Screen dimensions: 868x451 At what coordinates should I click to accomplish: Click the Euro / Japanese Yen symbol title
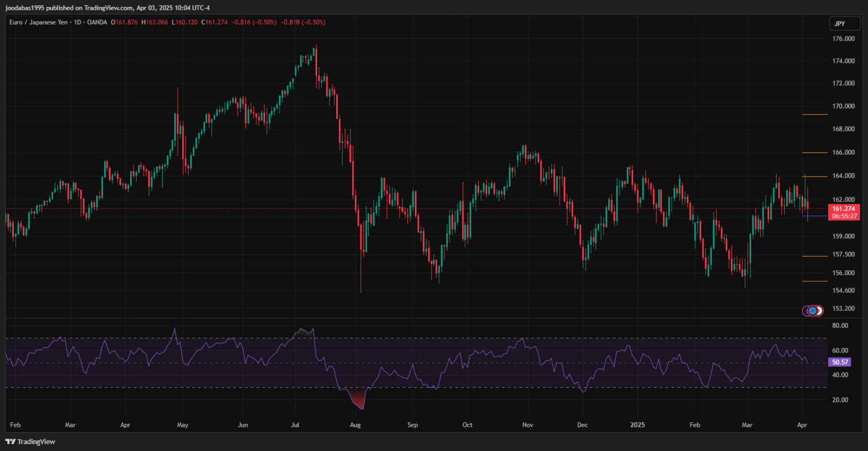click(x=38, y=23)
